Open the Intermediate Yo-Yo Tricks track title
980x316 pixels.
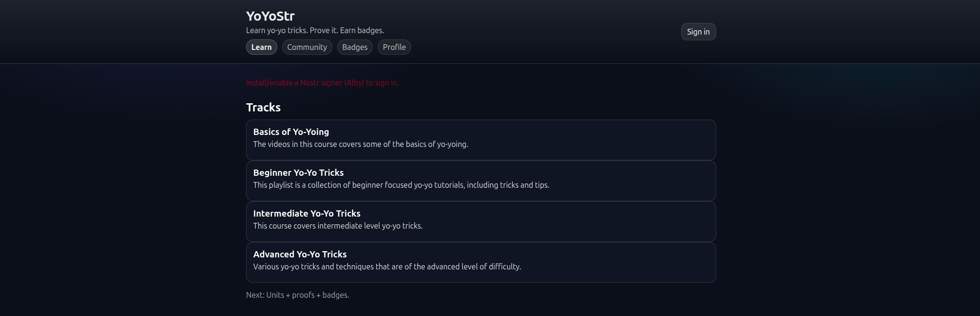click(307, 213)
